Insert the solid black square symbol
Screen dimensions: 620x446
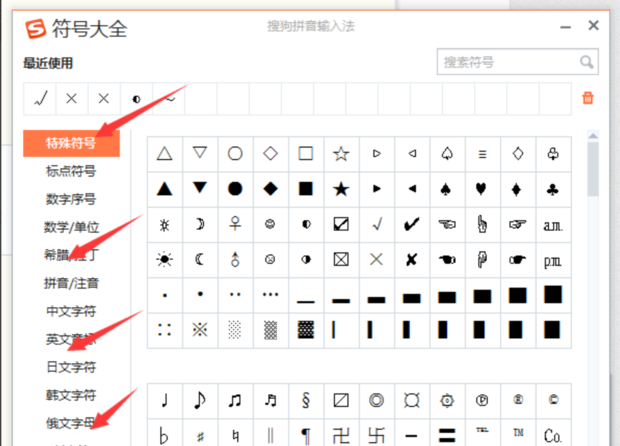(306, 189)
